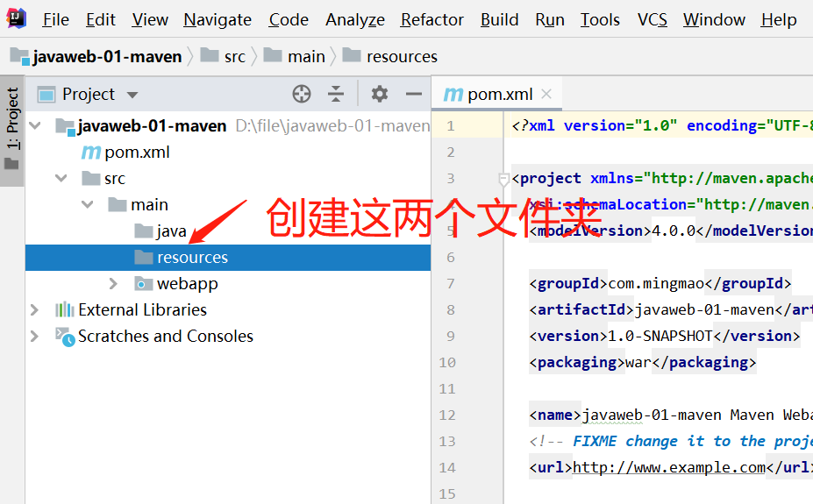Select External Libraries in tree
The width and height of the screenshot is (813, 504).
point(143,309)
